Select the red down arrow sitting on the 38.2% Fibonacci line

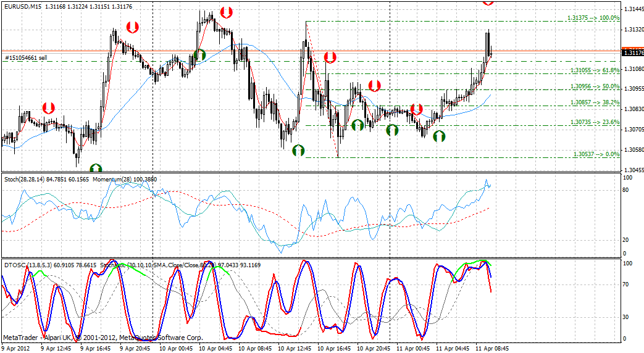tap(417, 109)
